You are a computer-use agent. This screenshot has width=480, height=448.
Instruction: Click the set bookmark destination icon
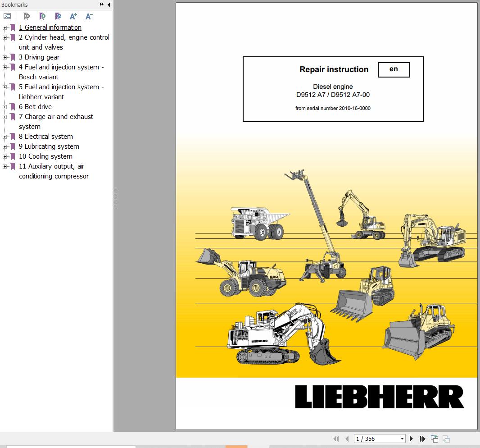point(58,16)
